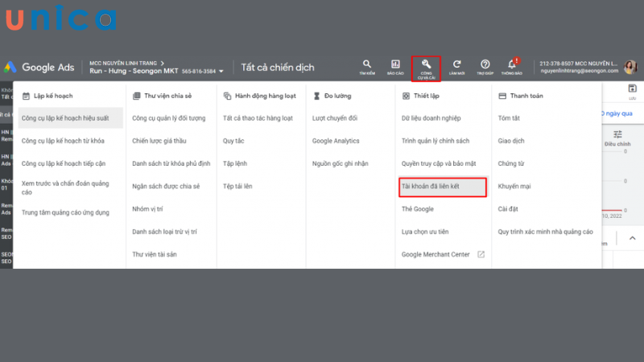Click the Đo lường hourglass icon

tap(316, 96)
